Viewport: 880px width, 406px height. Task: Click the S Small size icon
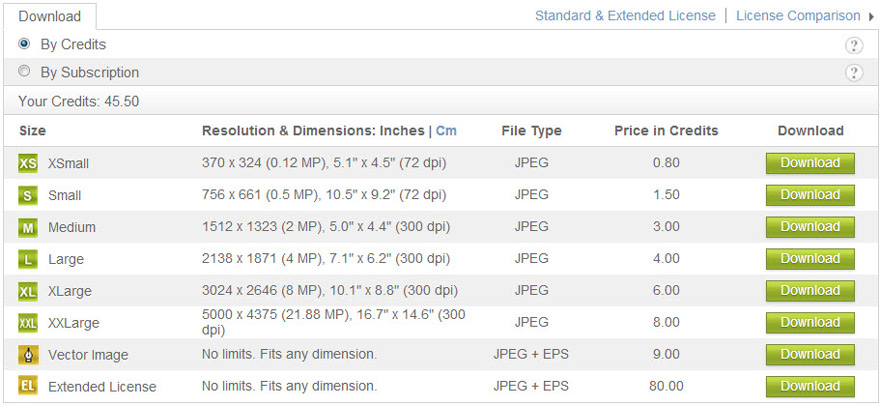click(28, 195)
